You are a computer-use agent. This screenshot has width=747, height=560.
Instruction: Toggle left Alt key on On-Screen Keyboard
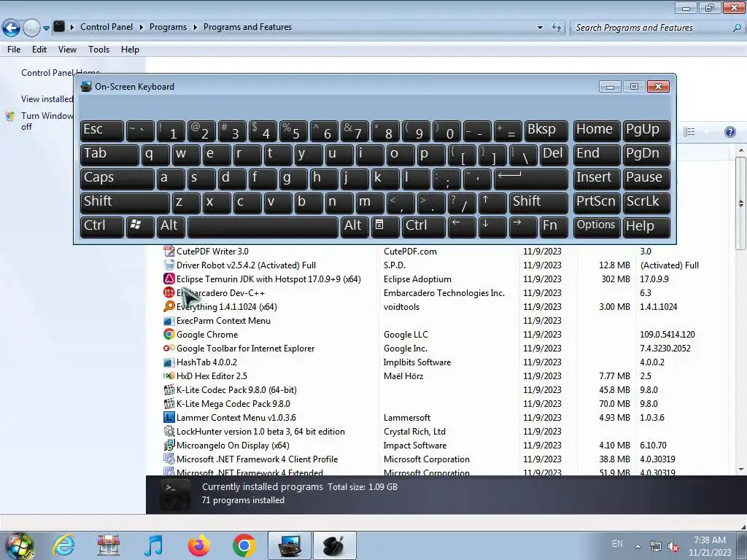171,226
